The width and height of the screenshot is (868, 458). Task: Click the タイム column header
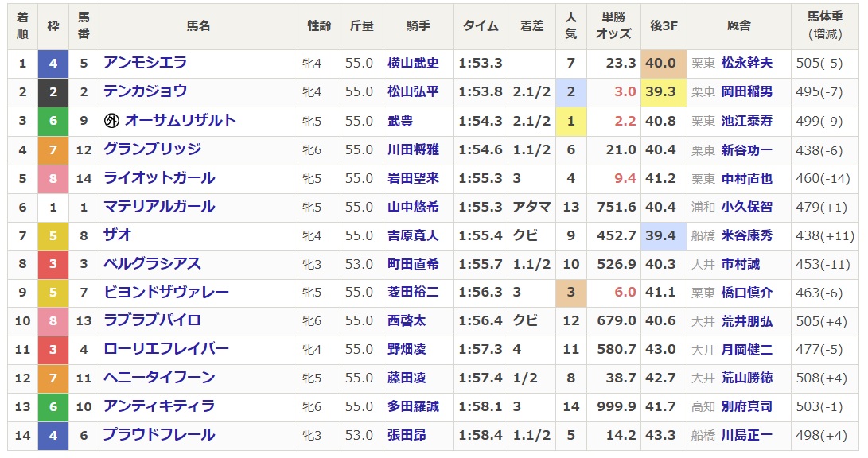click(x=481, y=26)
